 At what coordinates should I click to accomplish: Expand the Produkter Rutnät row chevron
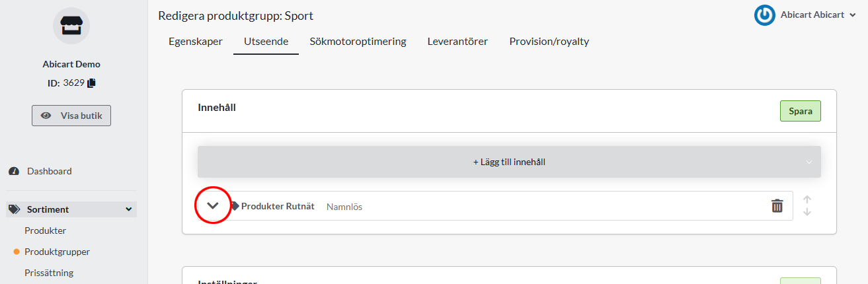[213, 205]
